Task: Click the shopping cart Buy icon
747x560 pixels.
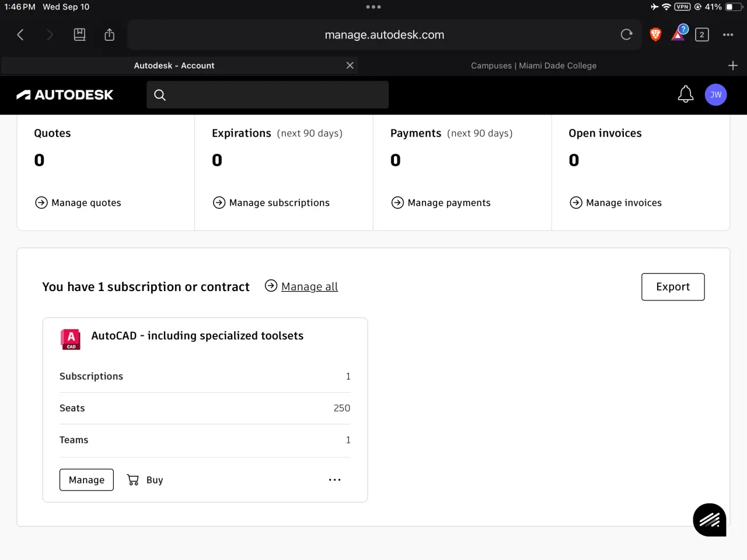Action: (133, 480)
